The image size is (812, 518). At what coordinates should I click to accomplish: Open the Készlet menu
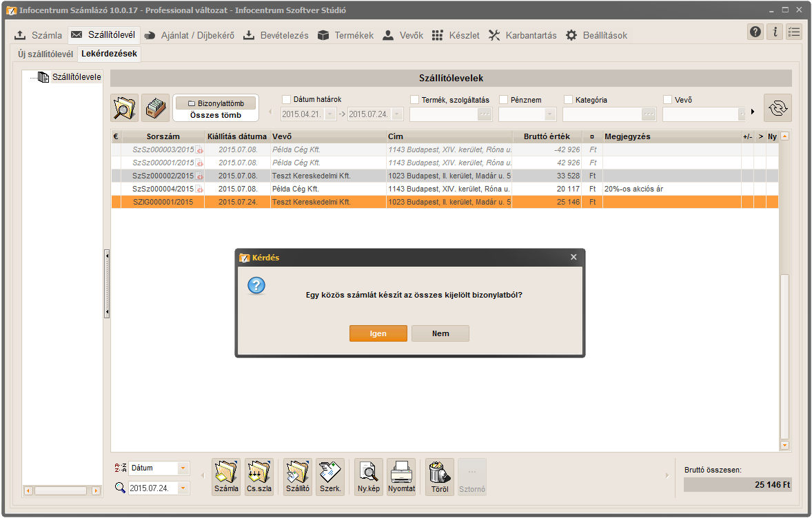coord(456,35)
